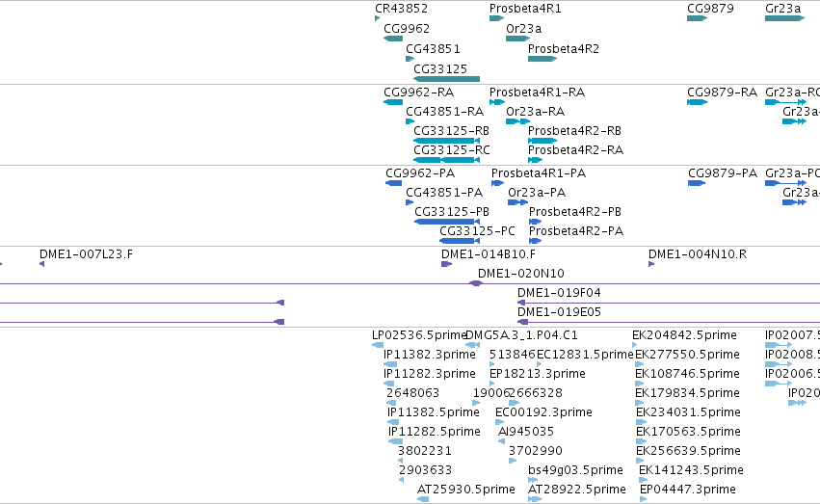Select the CG33125-PB protein bar
The height and width of the screenshot is (504, 820).
click(447, 223)
